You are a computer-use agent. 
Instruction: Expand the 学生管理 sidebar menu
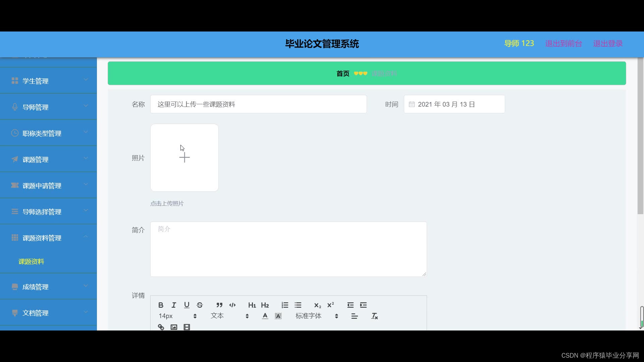click(49, 81)
